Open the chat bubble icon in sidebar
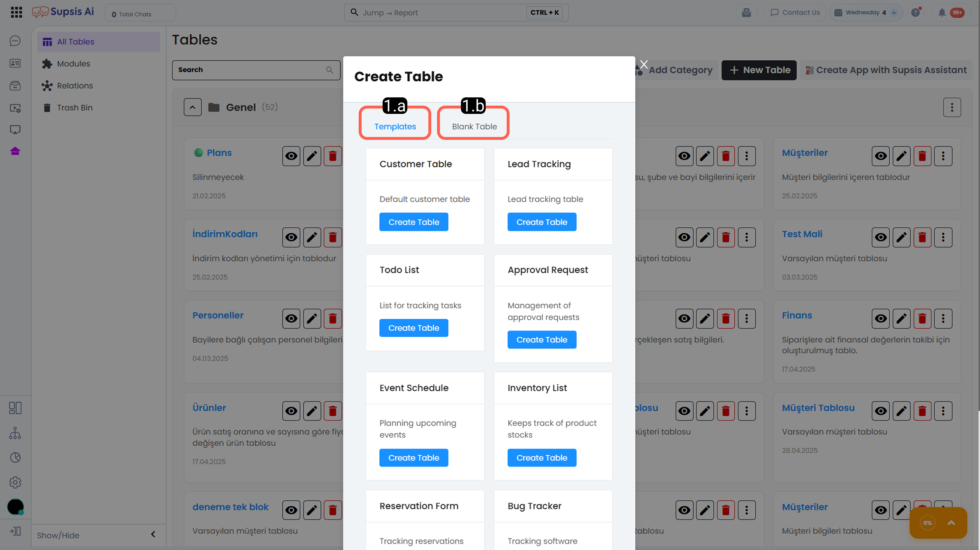The width and height of the screenshot is (980, 550). (15, 41)
